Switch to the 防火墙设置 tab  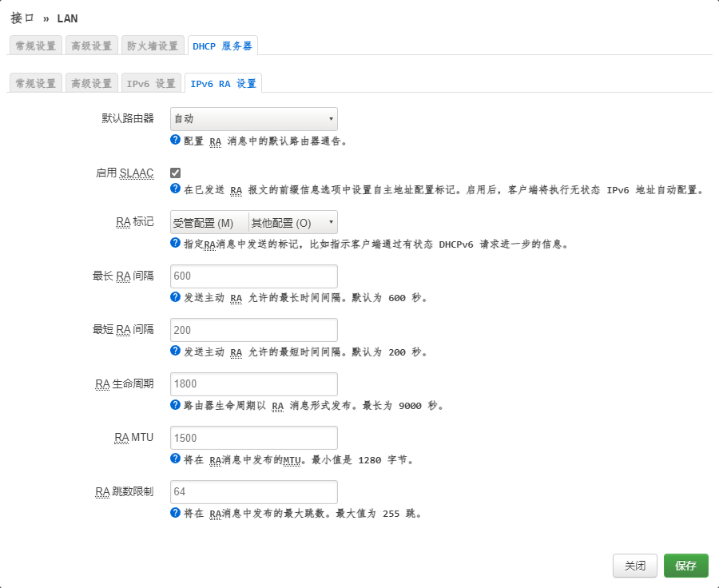[x=153, y=45]
